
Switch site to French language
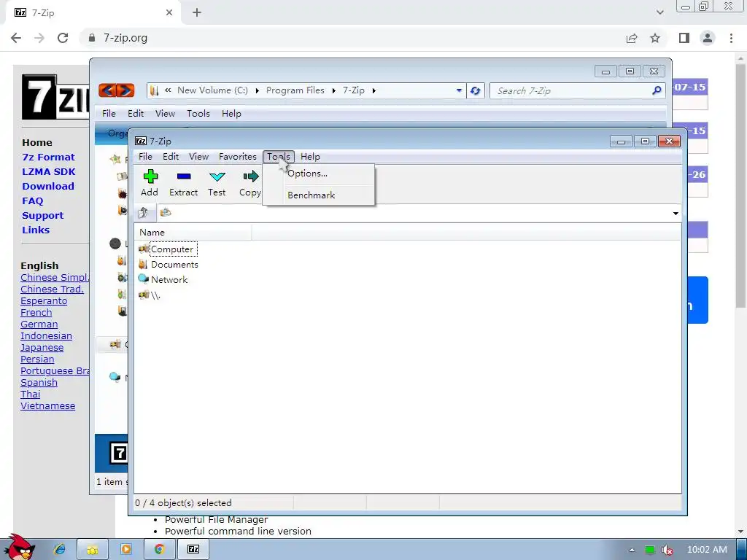(x=36, y=312)
